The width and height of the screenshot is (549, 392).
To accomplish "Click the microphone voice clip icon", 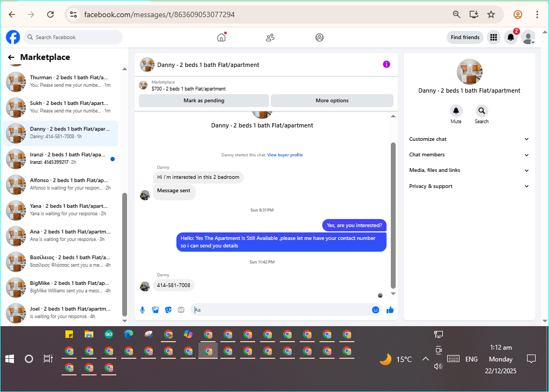I will (x=143, y=310).
